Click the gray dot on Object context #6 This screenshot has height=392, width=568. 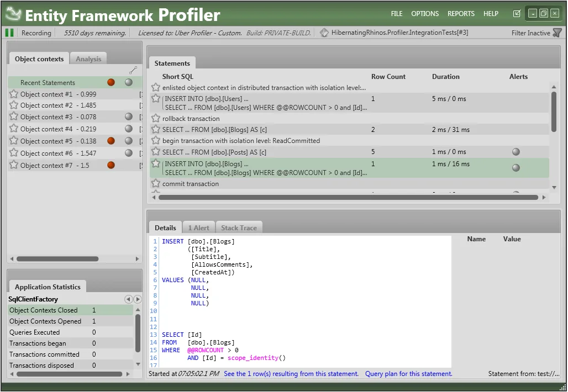(x=129, y=153)
